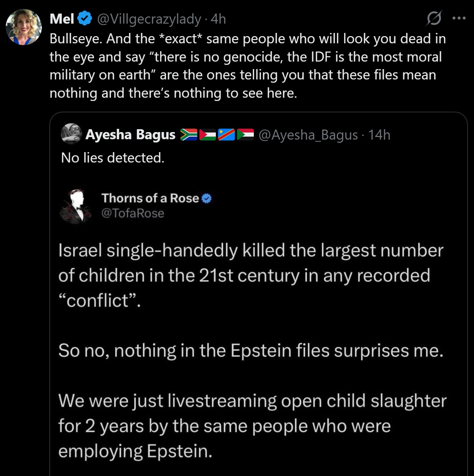
Task: Click the DR Congo flag emoji
Action: point(226,135)
